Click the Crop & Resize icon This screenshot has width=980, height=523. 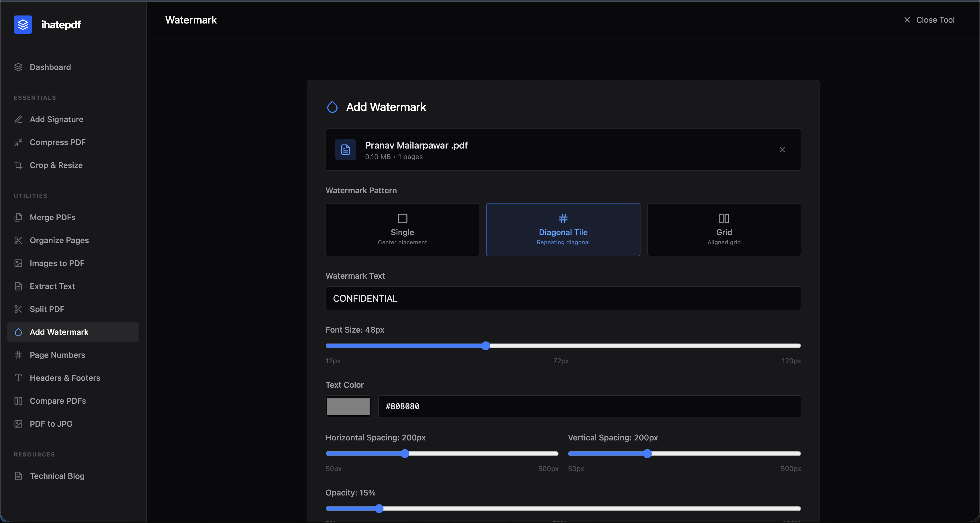coord(18,165)
